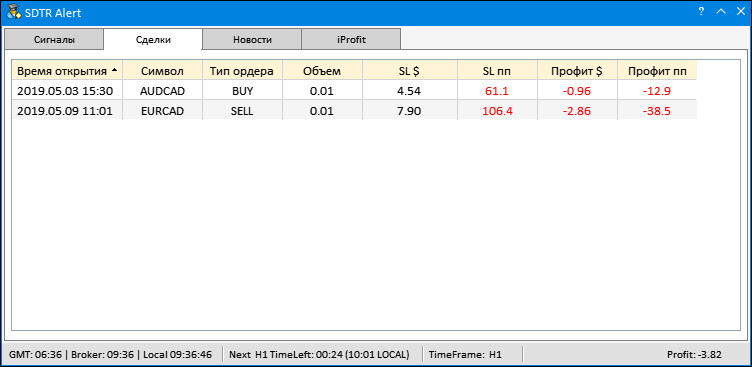
Task: Click the sort arrow in Время открытия header
Action: [114, 70]
